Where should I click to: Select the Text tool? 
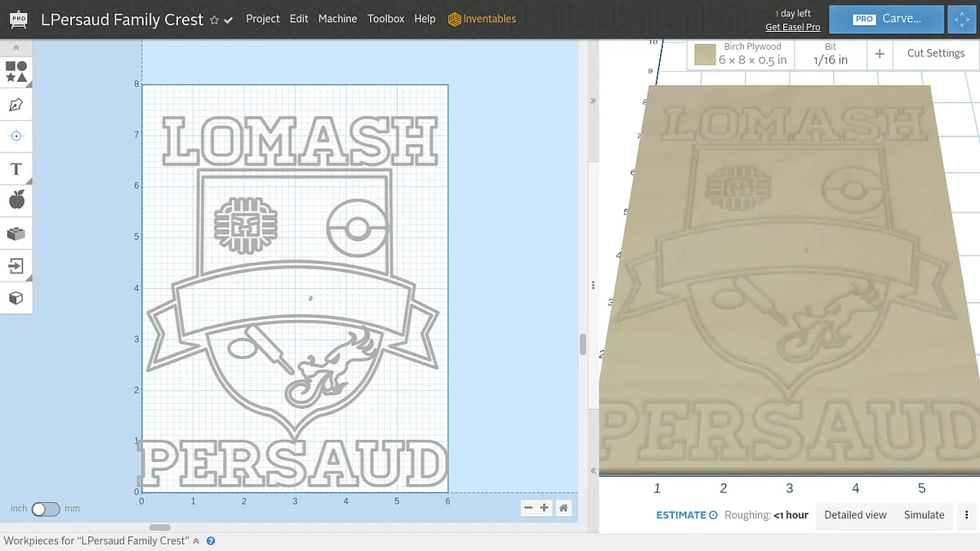point(16,169)
